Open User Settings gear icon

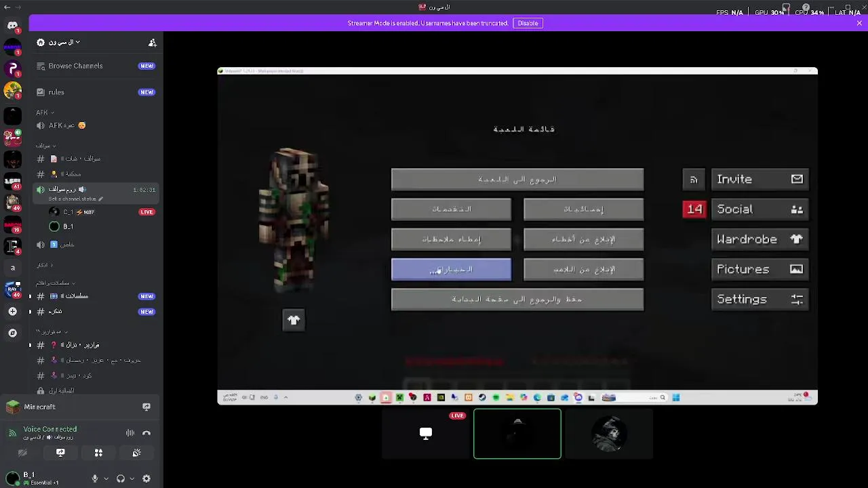pyautogui.click(x=146, y=479)
